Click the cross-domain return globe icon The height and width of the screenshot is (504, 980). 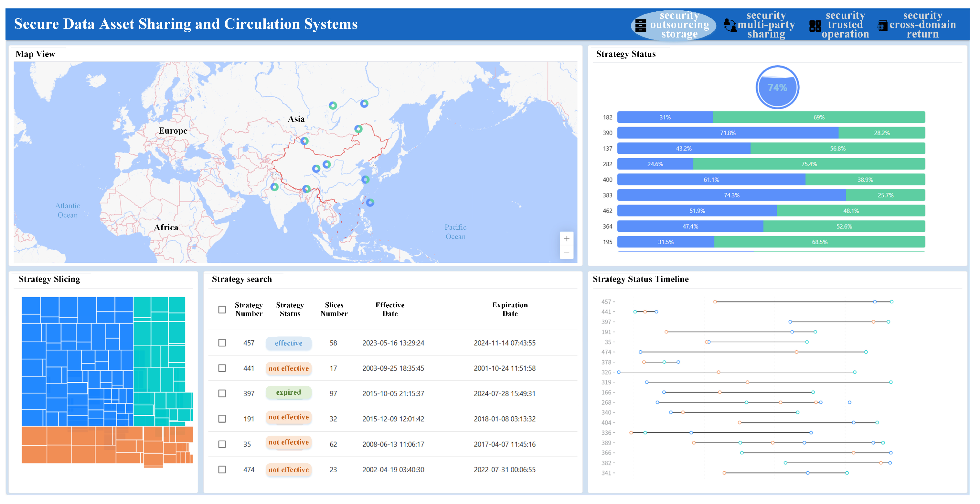click(x=882, y=26)
